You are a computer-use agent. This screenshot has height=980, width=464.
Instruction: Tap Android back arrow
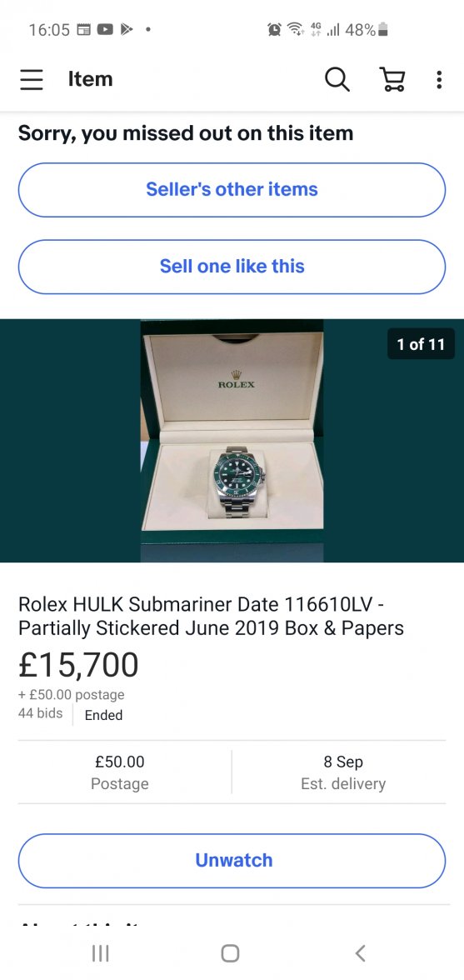tap(360, 953)
